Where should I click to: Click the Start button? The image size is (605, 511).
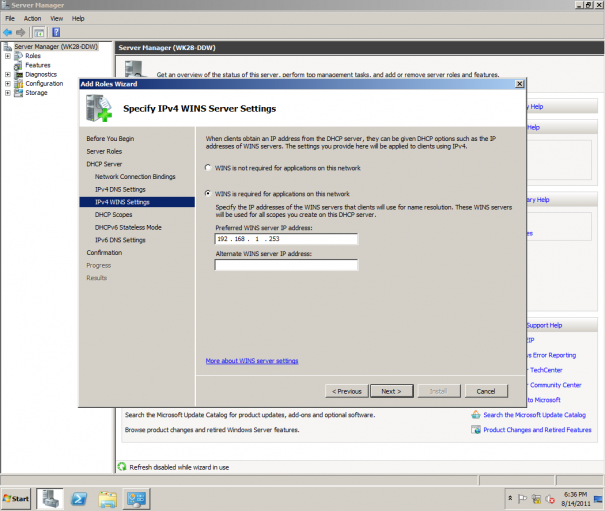coord(16,499)
